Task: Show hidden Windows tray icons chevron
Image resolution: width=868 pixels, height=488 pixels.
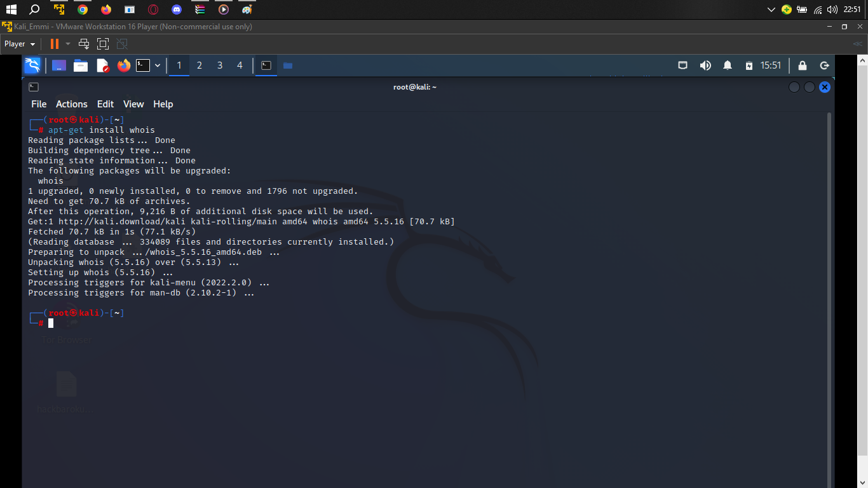Action: 771,10
